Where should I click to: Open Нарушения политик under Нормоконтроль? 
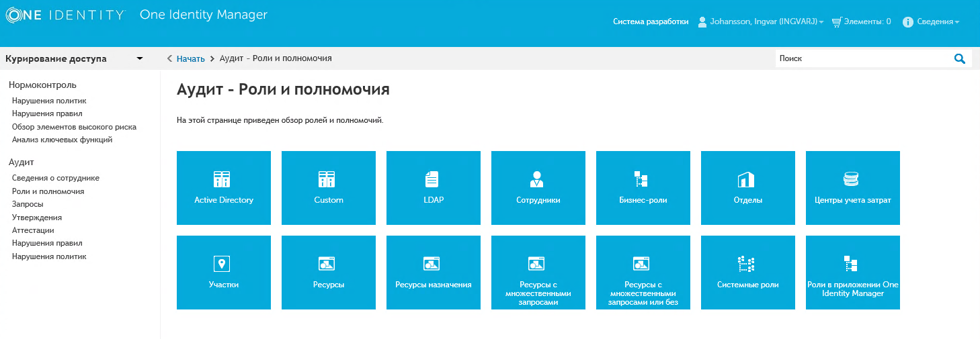tap(49, 101)
